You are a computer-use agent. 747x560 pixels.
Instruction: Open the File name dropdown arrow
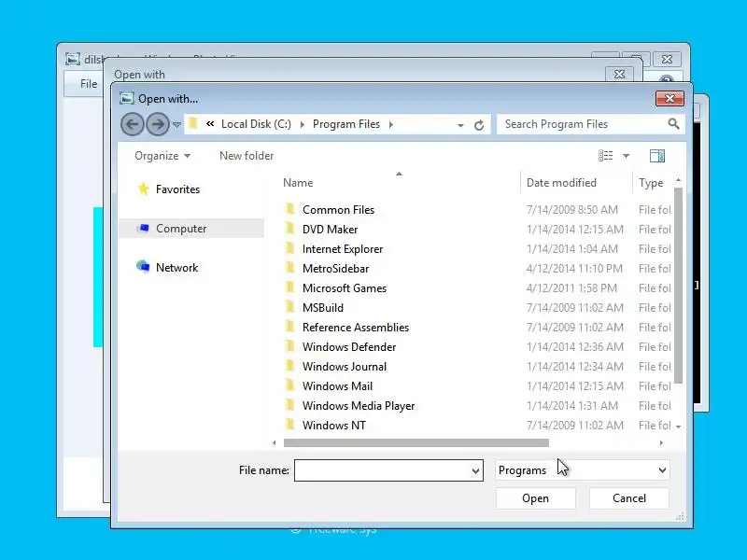coord(475,471)
